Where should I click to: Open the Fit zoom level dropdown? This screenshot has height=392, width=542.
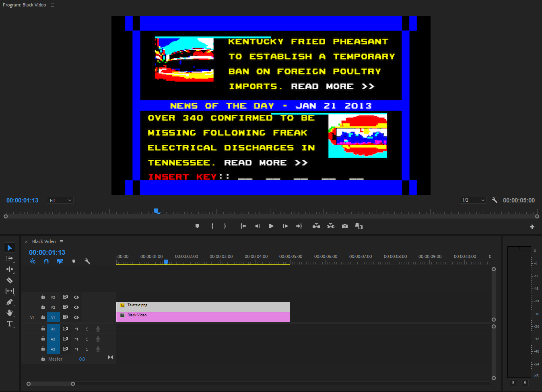pos(60,200)
